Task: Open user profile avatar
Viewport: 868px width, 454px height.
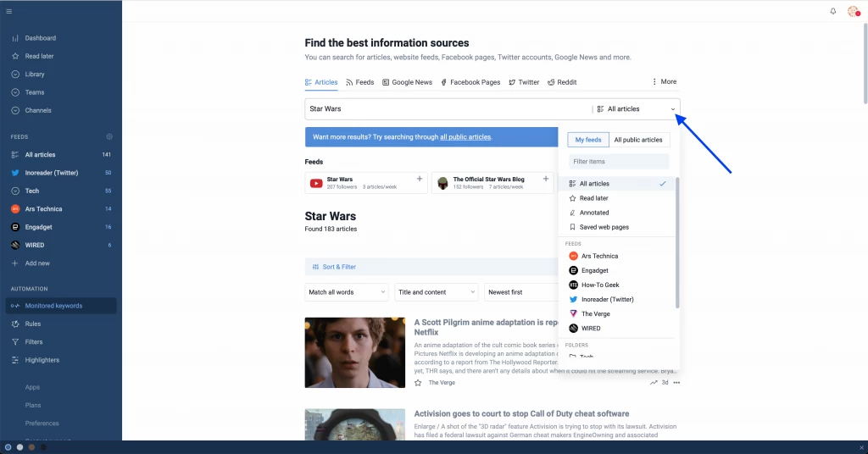Action: pos(853,11)
